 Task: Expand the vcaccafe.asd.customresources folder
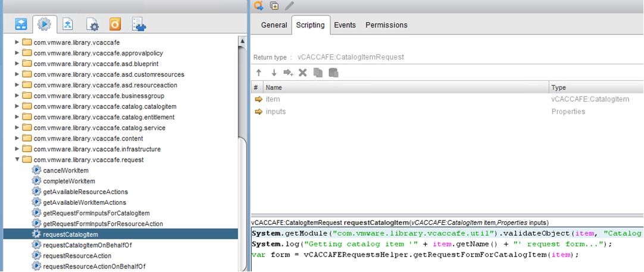pyautogui.click(x=17, y=74)
